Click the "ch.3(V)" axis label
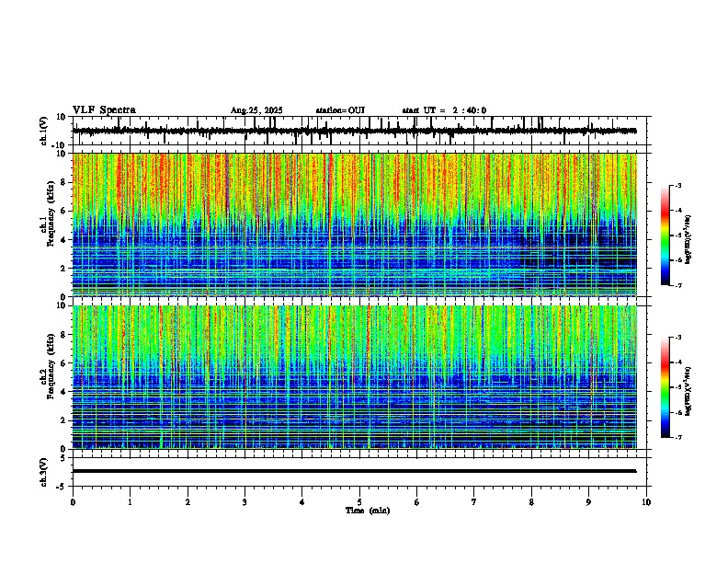728x563 pixels. coord(44,472)
